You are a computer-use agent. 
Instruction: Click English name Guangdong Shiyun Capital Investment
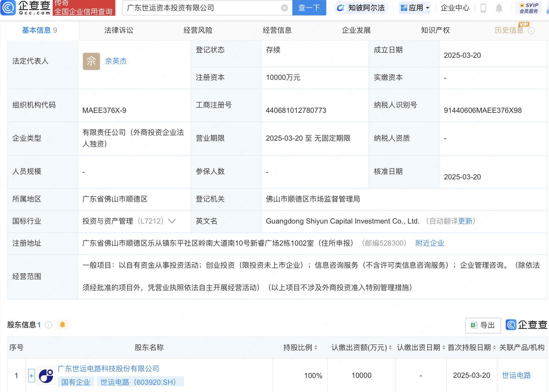(343, 221)
